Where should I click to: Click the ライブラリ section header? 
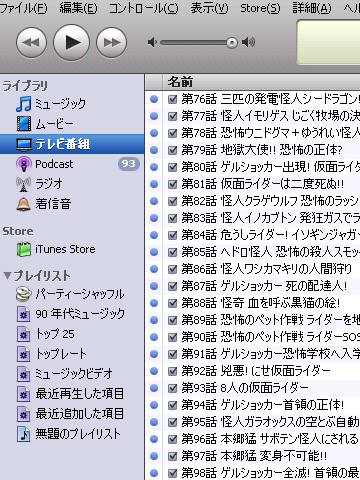coord(25,86)
